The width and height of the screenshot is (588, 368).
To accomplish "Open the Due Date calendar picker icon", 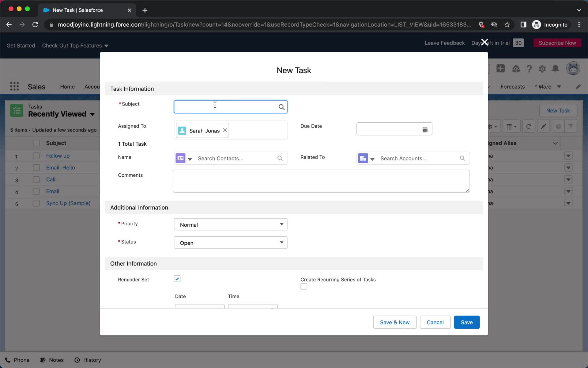I will 425,130.
